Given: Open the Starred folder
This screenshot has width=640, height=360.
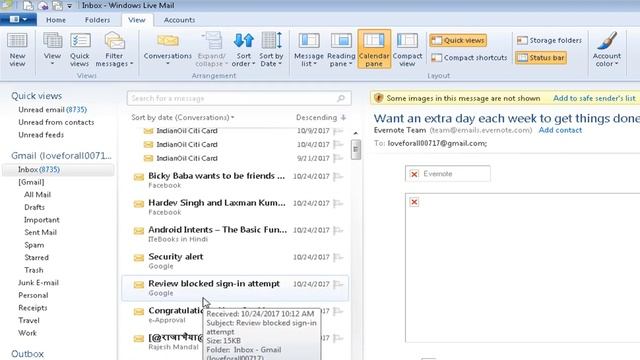Looking at the screenshot, I should (x=36, y=258).
